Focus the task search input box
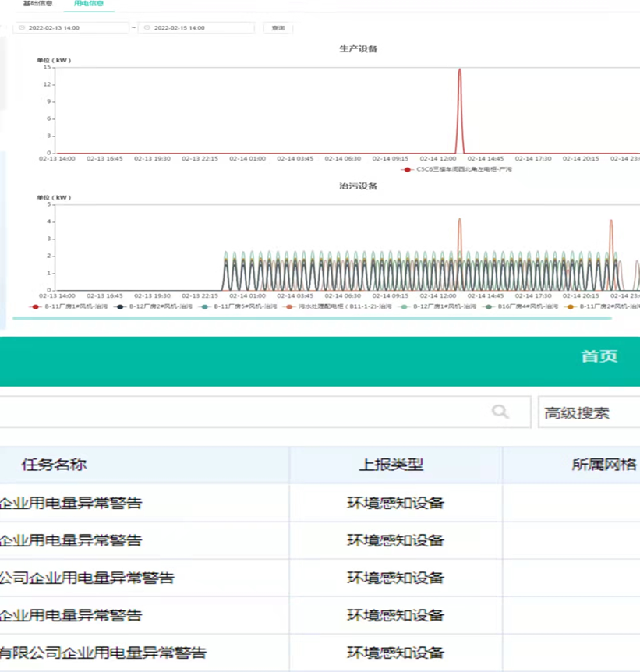The image size is (640, 672). coord(265,412)
